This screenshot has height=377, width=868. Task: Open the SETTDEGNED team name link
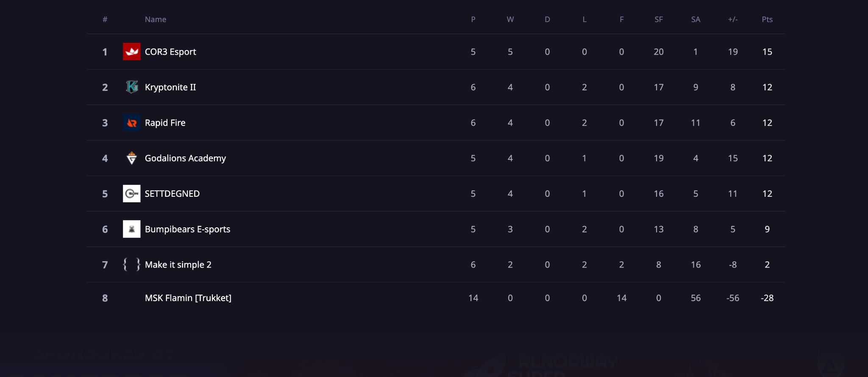172,194
